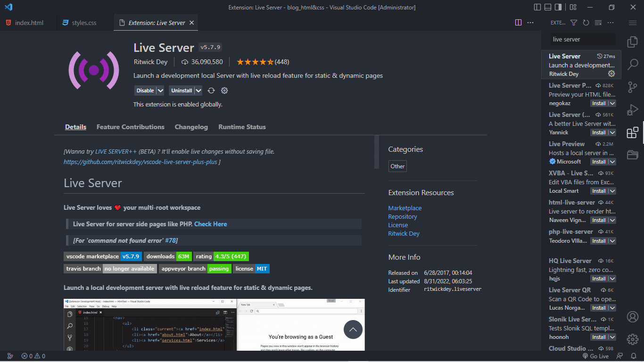Viewport: 644px width, 362px height.
Task: Select the Extensions view icon in the activity bar
Action: (x=632, y=132)
